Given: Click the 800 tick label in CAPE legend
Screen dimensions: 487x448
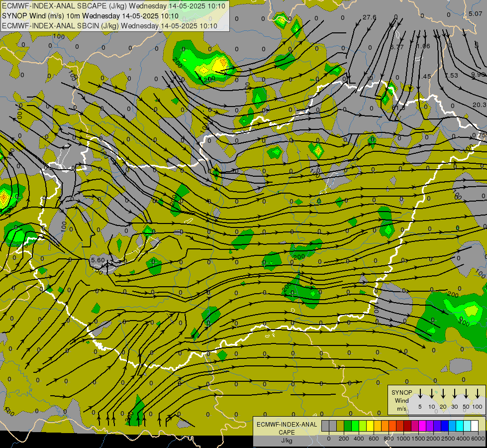Looking at the screenshot, I should click(x=389, y=439).
